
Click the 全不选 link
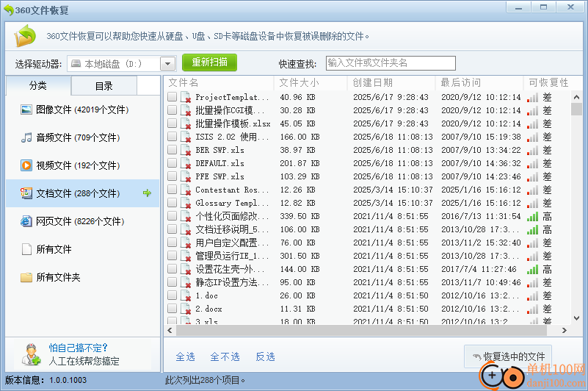click(x=225, y=356)
